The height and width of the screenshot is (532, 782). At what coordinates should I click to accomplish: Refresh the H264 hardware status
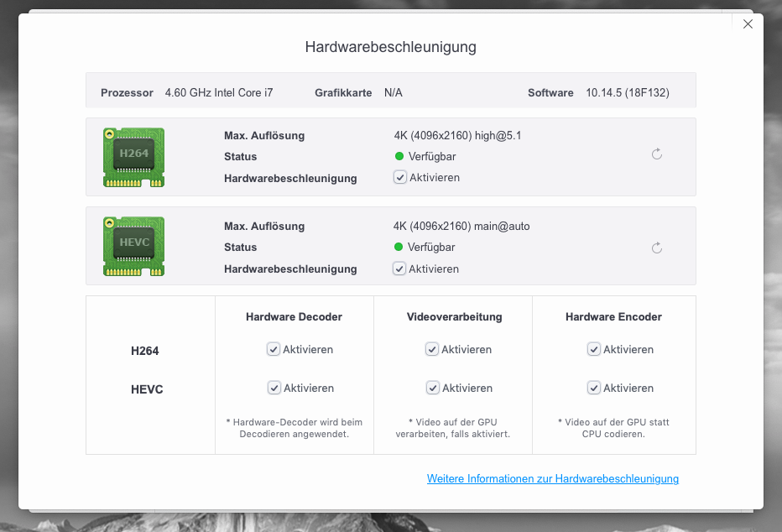[x=657, y=154]
